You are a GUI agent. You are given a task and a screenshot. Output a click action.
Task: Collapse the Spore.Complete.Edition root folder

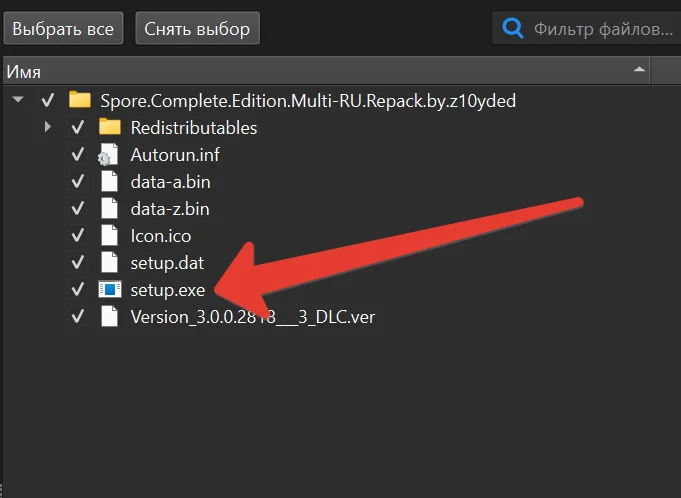tap(17, 100)
